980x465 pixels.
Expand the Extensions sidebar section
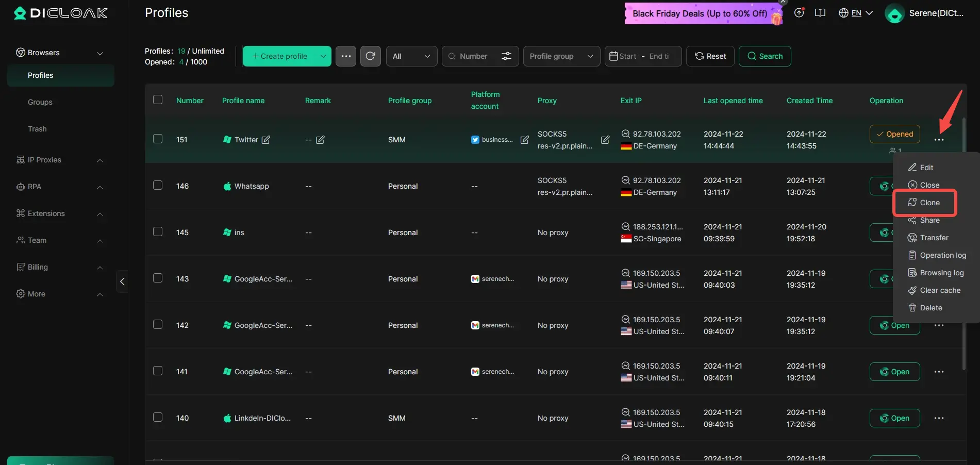100,214
